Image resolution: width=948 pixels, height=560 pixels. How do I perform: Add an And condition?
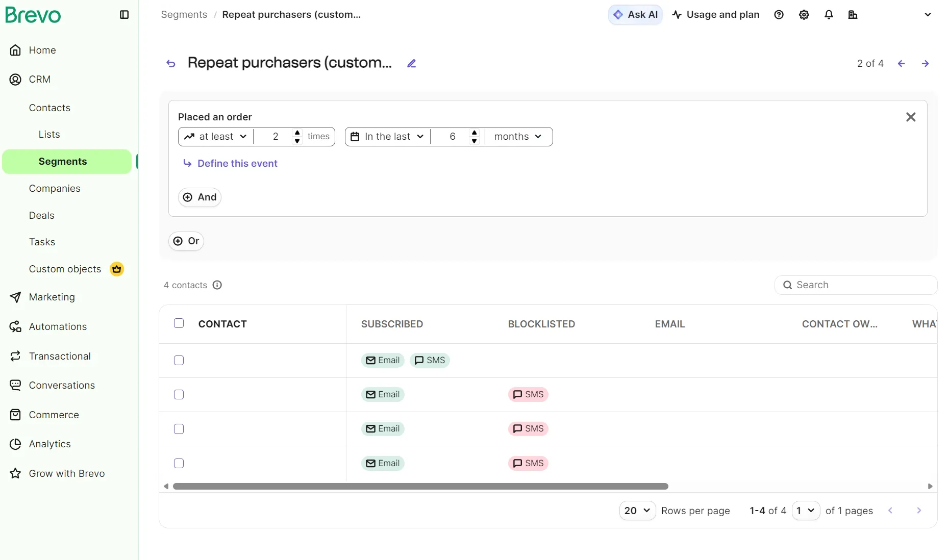[199, 197]
